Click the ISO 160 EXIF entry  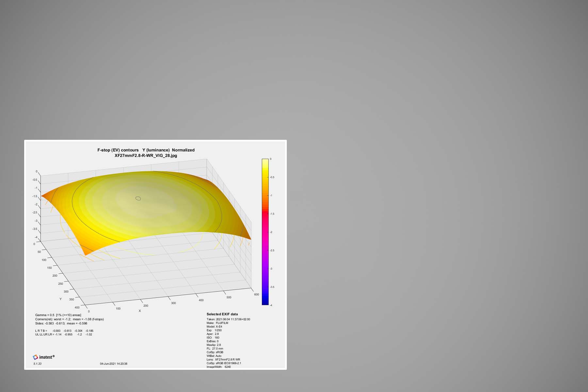coord(213,337)
